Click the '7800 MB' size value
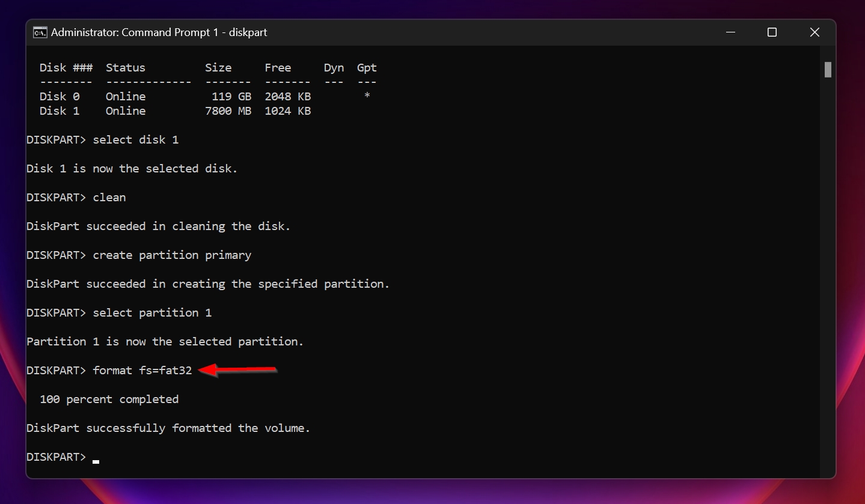This screenshot has height=504, width=865. tap(228, 111)
